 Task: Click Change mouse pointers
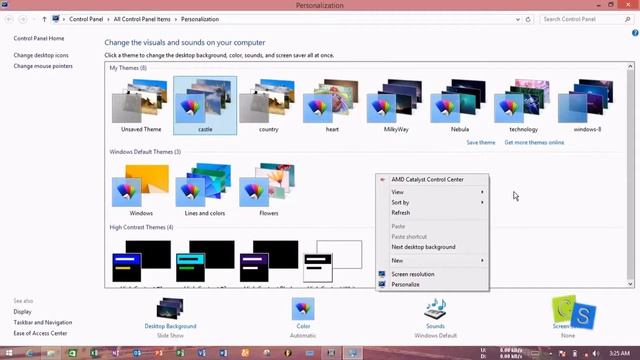(x=43, y=66)
